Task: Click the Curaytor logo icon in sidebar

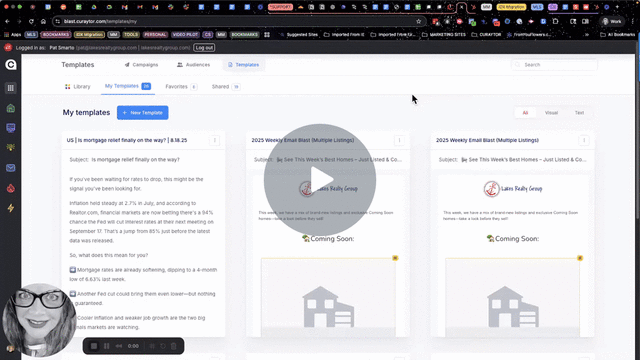Action: click(x=11, y=64)
